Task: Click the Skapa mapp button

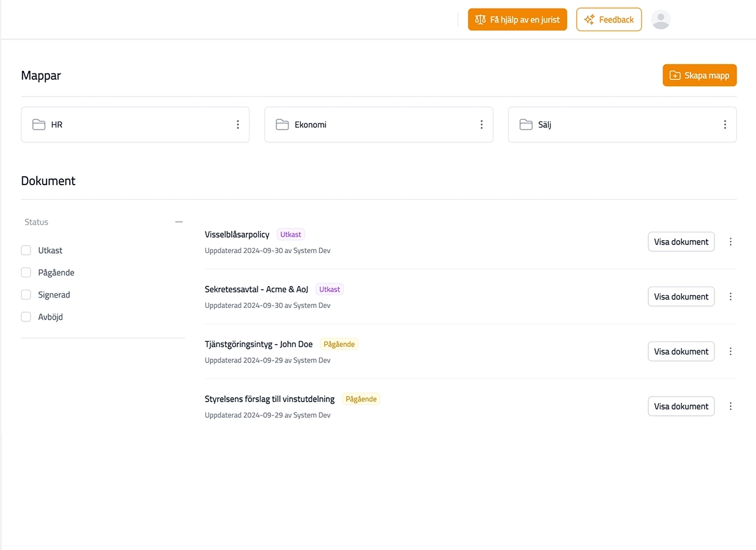Action: click(x=699, y=75)
